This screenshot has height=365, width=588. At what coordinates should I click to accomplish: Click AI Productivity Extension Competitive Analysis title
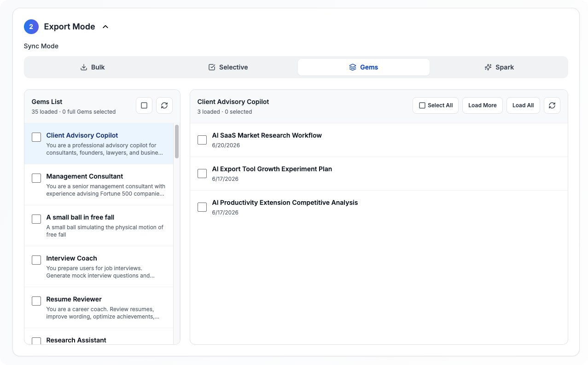pyautogui.click(x=285, y=203)
